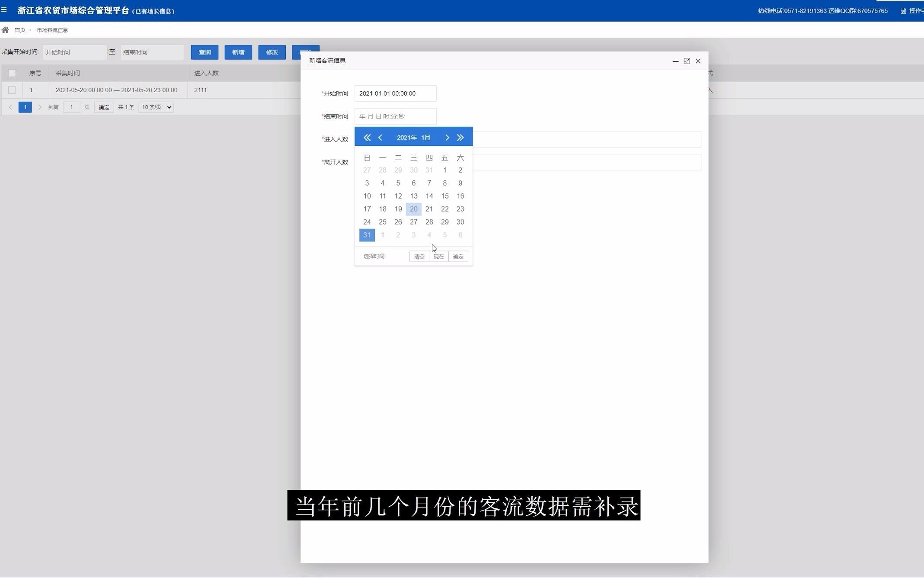Go to next month in the calendar
The width and height of the screenshot is (924, 578).
point(447,137)
